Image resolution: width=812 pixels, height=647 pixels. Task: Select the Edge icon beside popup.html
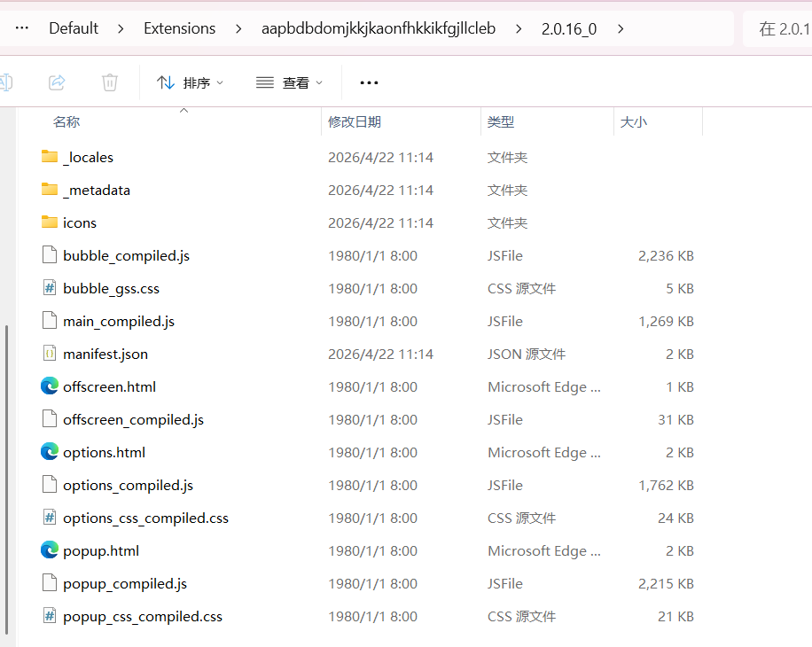[x=50, y=550]
